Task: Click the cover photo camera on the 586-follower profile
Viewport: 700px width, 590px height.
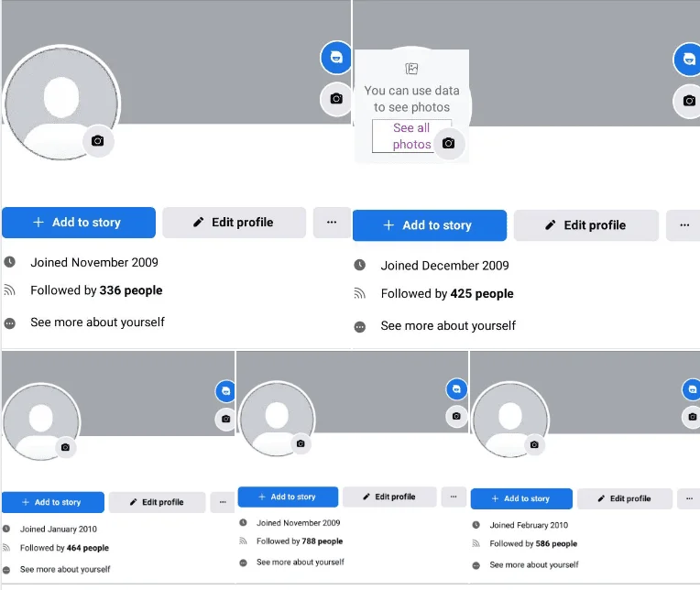Action: (692, 417)
